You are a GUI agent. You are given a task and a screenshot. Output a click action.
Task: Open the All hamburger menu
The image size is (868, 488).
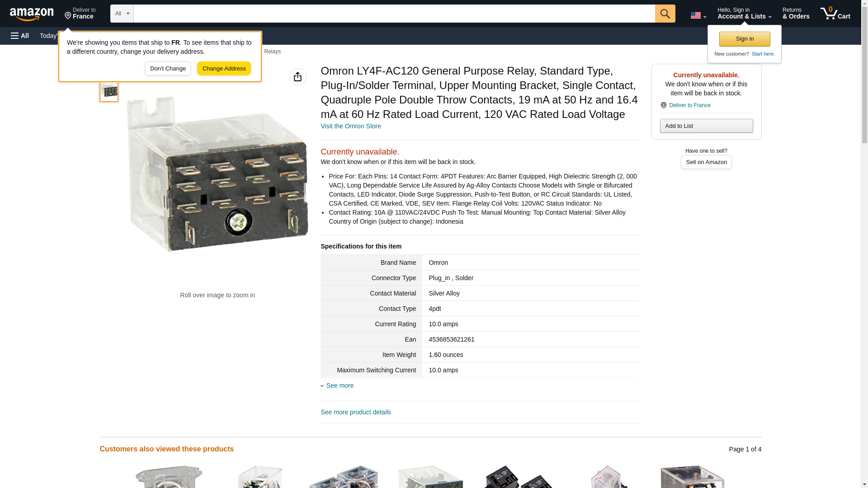[x=20, y=36]
